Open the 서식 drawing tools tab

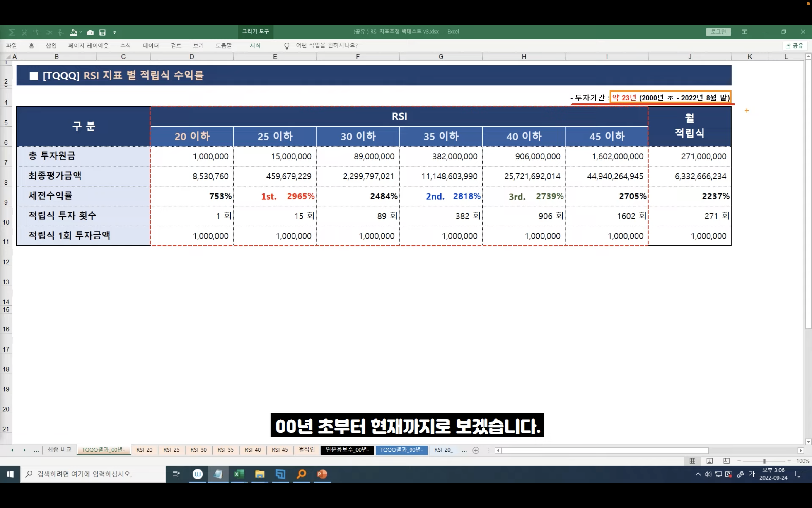pyautogui.click(x=255, y=45)
